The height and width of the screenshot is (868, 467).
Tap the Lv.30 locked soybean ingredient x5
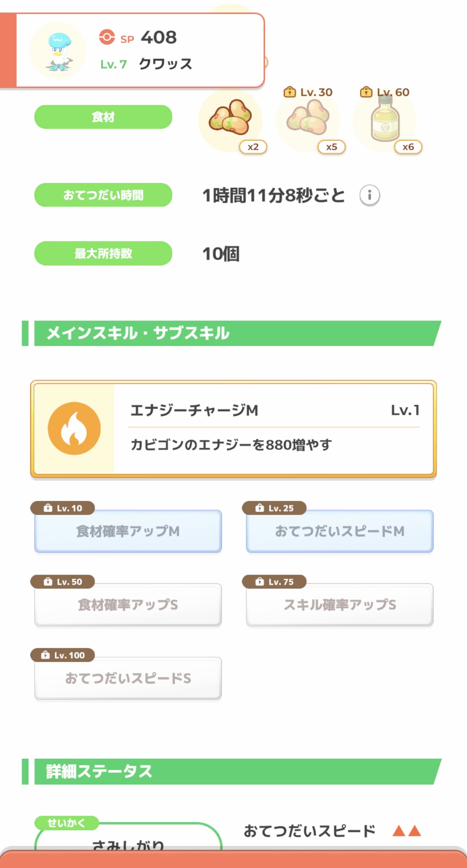pos(308,120)
